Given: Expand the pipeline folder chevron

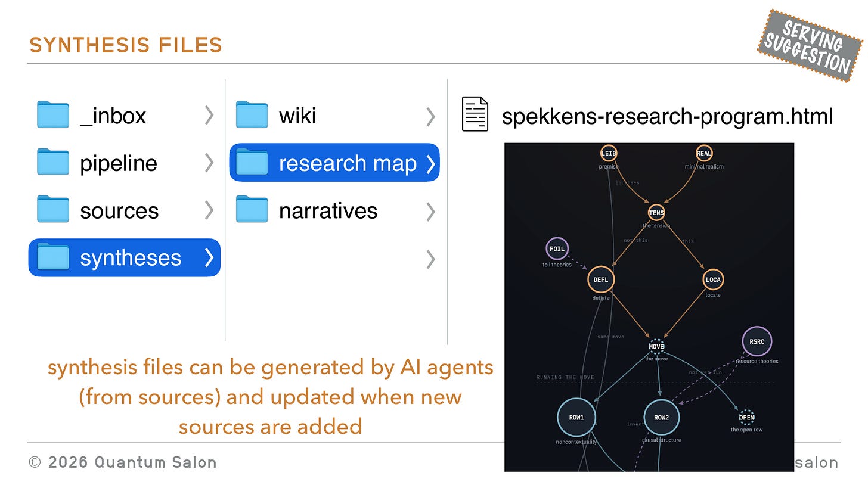Looking at the screenshot, I should tap(209, 163).
